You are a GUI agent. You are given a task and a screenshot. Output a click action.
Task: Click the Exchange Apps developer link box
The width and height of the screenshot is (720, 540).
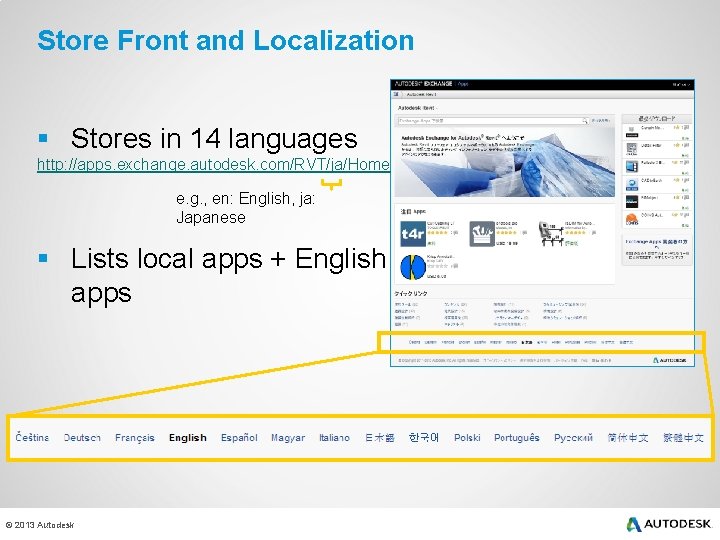pos(657,250)
